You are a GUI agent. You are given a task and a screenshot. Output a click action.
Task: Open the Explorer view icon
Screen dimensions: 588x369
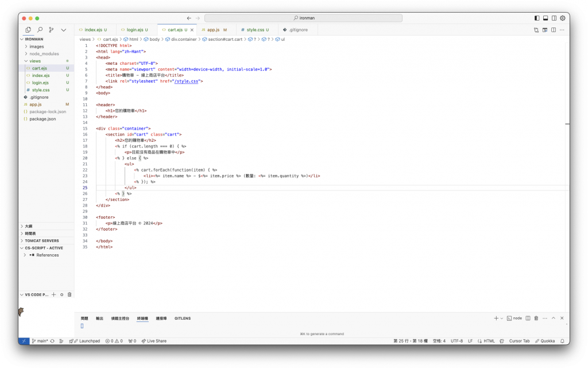pos(28,30)
